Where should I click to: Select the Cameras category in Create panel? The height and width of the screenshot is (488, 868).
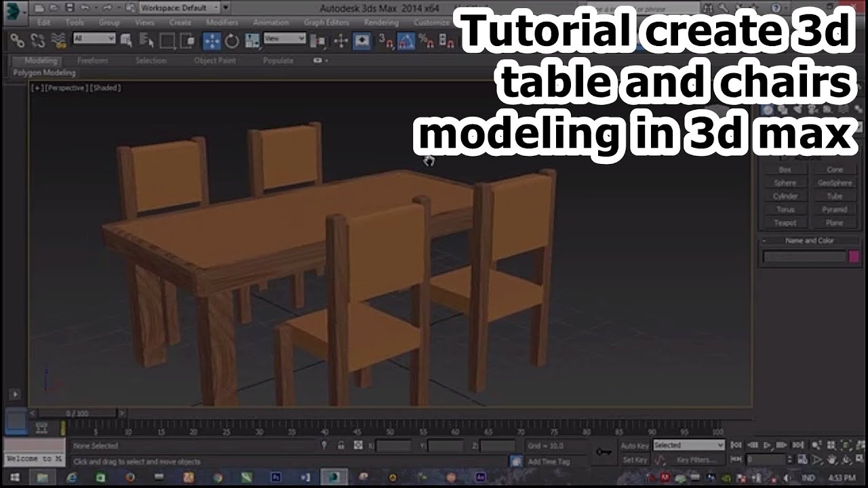click(x=812, y=110)
